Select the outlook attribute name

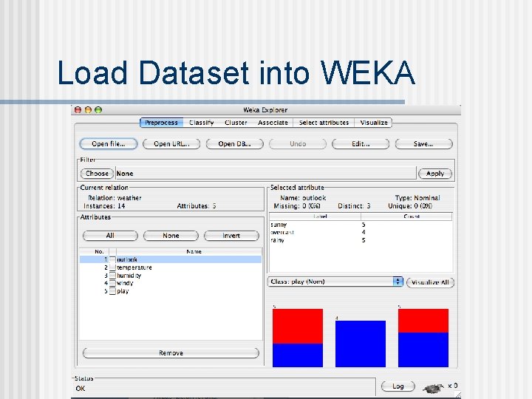pos(127,259)
